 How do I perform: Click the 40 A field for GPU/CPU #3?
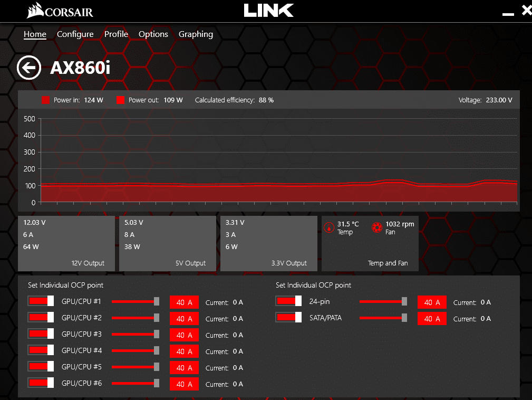pos(184,335)
